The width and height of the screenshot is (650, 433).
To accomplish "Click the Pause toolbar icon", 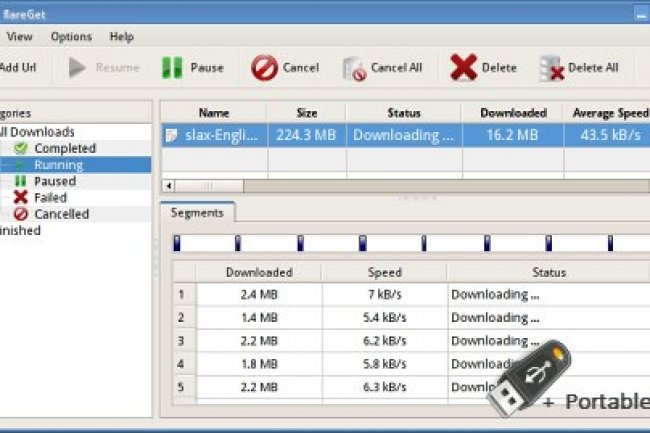I will tap(173, 68).
